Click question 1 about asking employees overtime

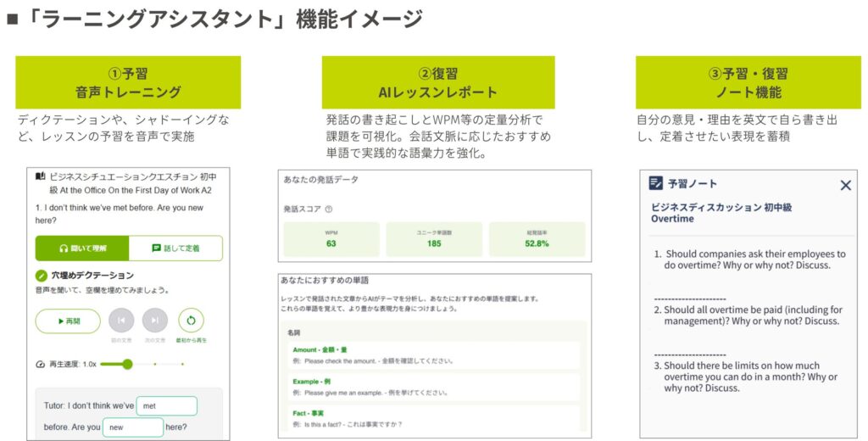tap(750, 260)
